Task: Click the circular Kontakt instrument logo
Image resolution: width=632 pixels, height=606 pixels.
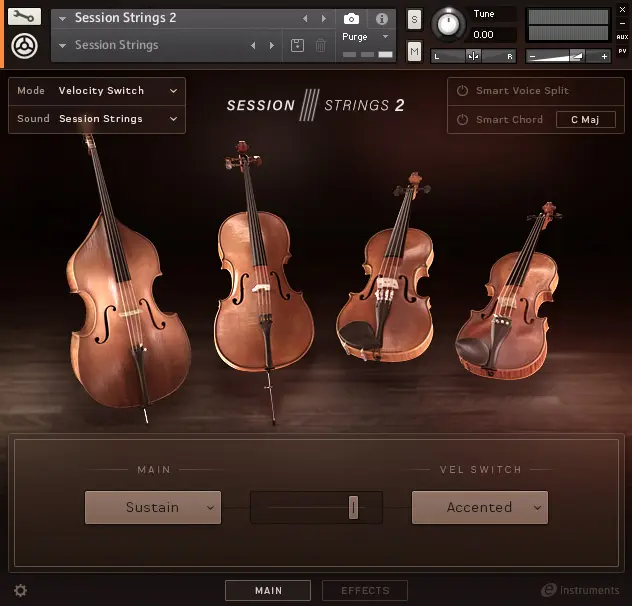Action: 24,46
